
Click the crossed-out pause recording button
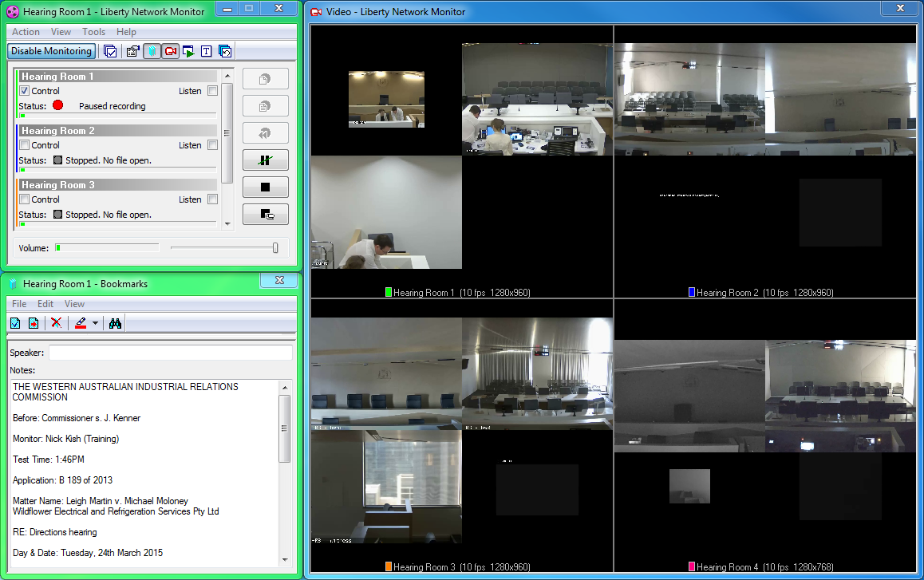pos(265,160)
